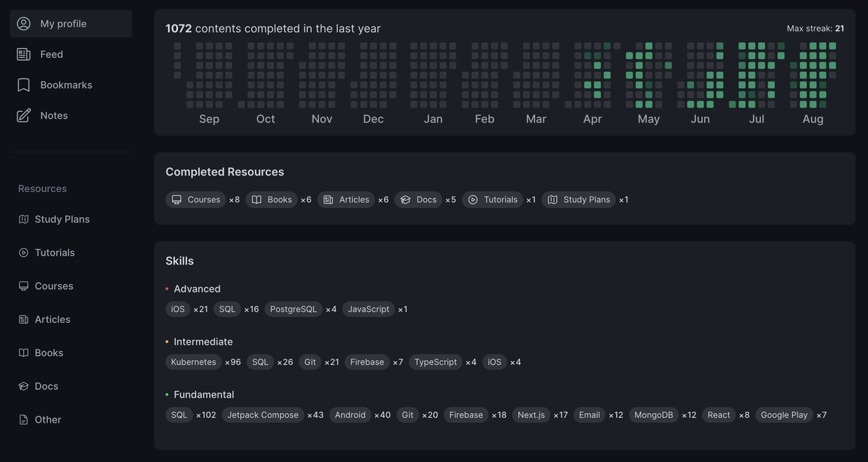868x462 pixels.
Task: Click the Intermediate skill level heading
Action: click(x=203, y=342)
